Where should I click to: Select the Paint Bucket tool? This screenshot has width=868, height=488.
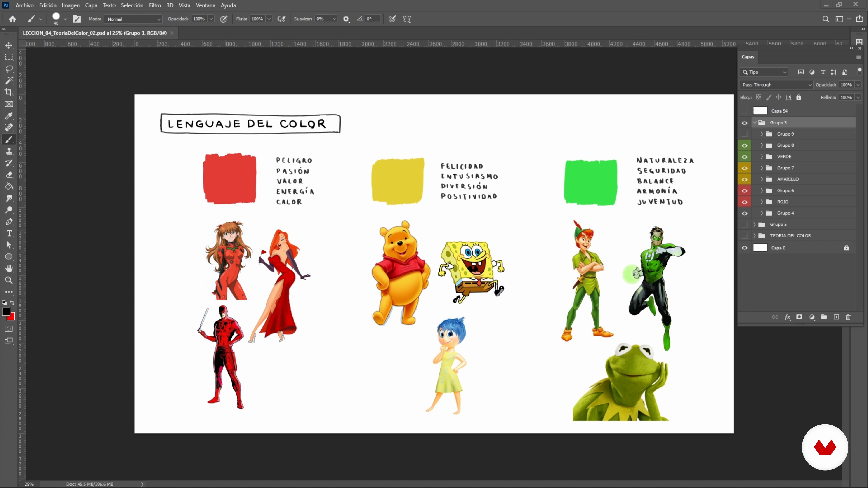pyautogui.click(x=9, y=186)
